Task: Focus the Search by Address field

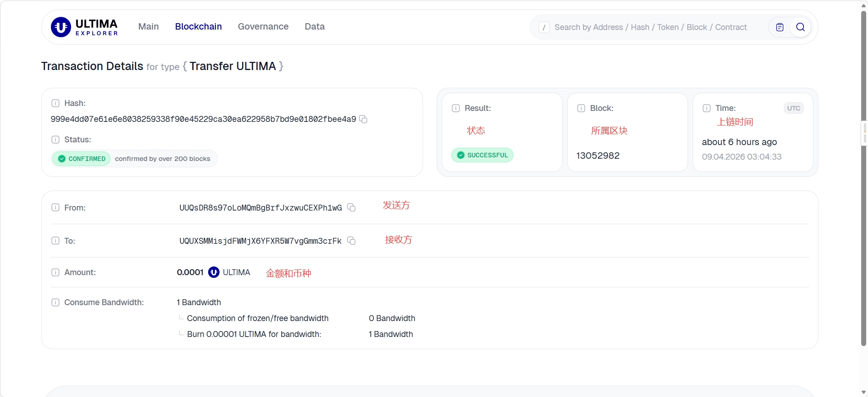Action: (651, 27)
